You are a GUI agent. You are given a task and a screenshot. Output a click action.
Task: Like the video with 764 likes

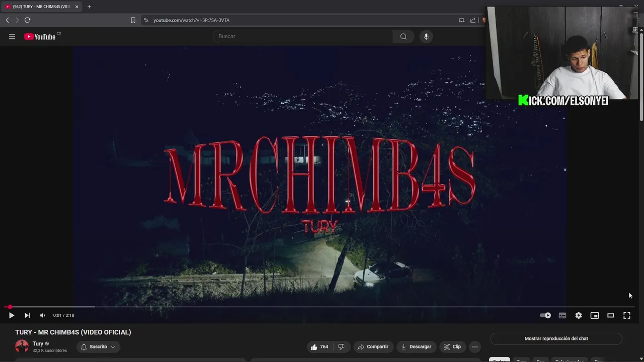(x=319, y=347)
